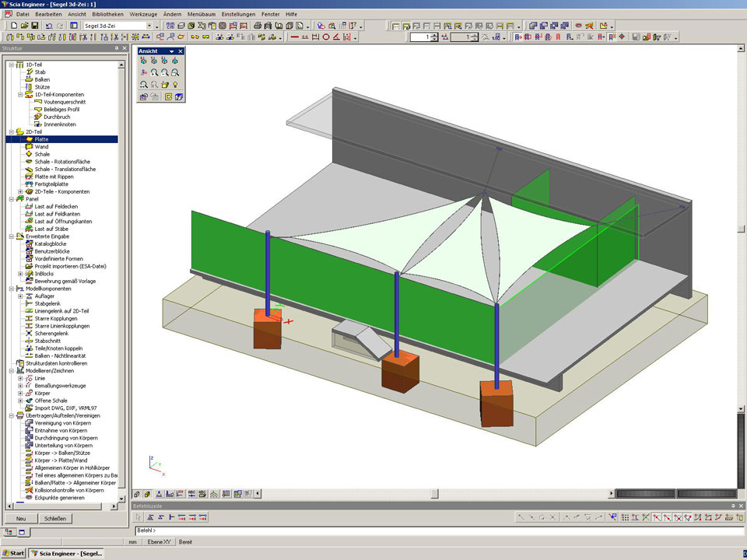Open the Ansicht palette options arrow
Image resolution: width=747 pixels, height=560 pixels.
(171, 51)
